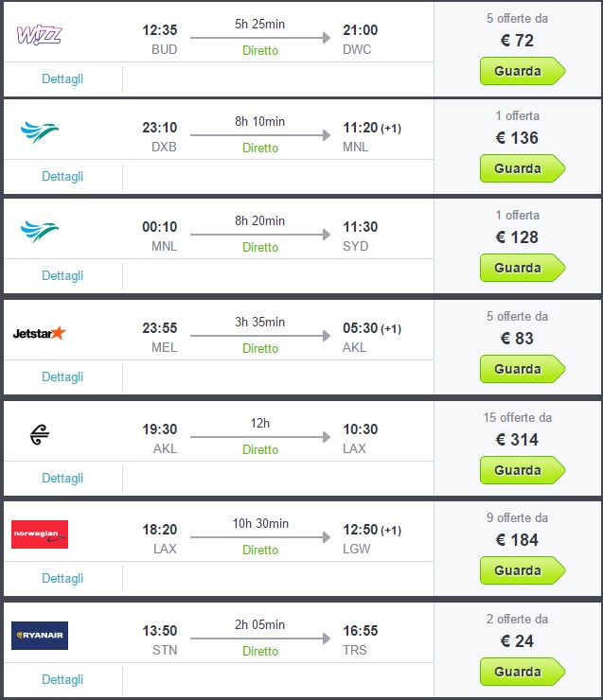Image resolution: width=603 pixels, height=700 pixels.
Task: Expand Dettagli for the BUD to DWC flight
Action: click(x=62, y=79)
